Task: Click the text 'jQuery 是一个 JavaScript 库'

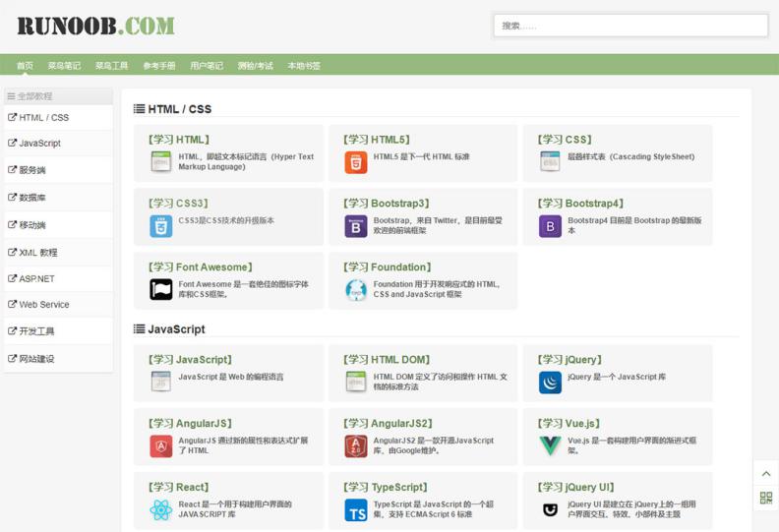Action: point(617,377)
